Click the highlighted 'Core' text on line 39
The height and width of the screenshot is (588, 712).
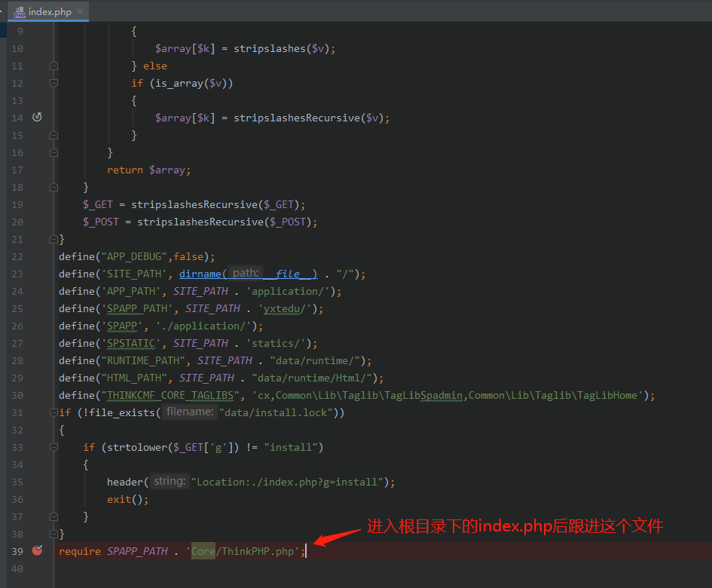pos(203,551)
